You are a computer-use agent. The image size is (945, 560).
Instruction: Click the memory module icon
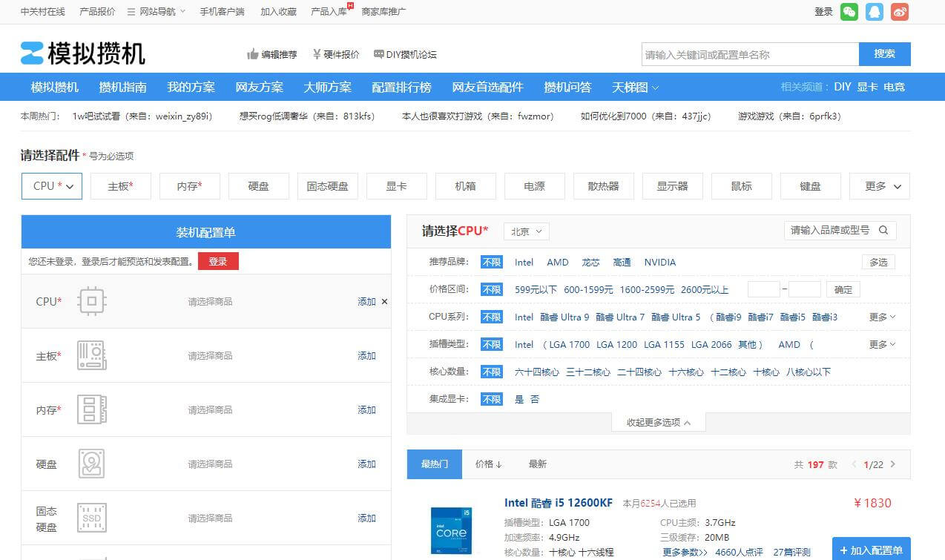[x=92, y=409]
